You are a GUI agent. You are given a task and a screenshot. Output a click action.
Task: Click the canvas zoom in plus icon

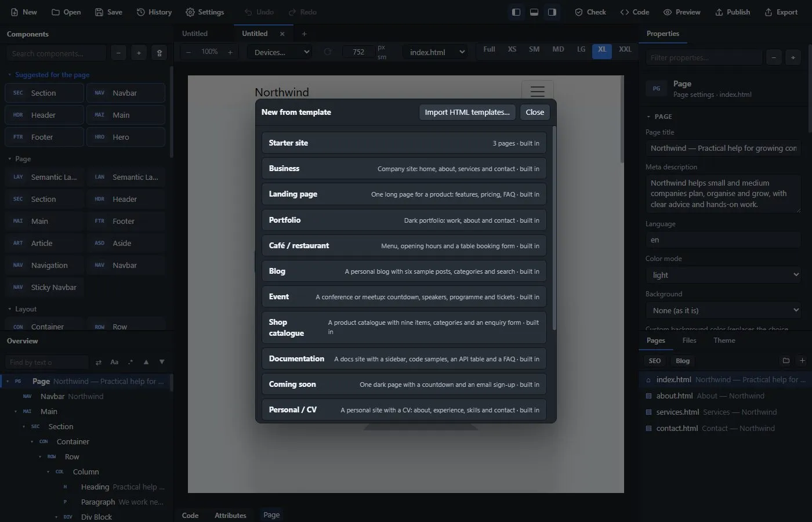(230, 52)
